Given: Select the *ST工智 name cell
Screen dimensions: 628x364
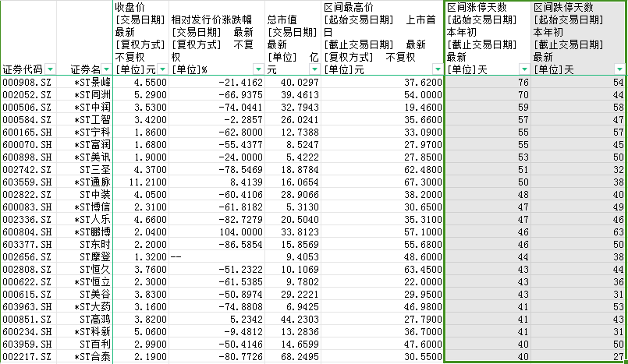Looking at the screenshot, I should click(x=84, y=119).
